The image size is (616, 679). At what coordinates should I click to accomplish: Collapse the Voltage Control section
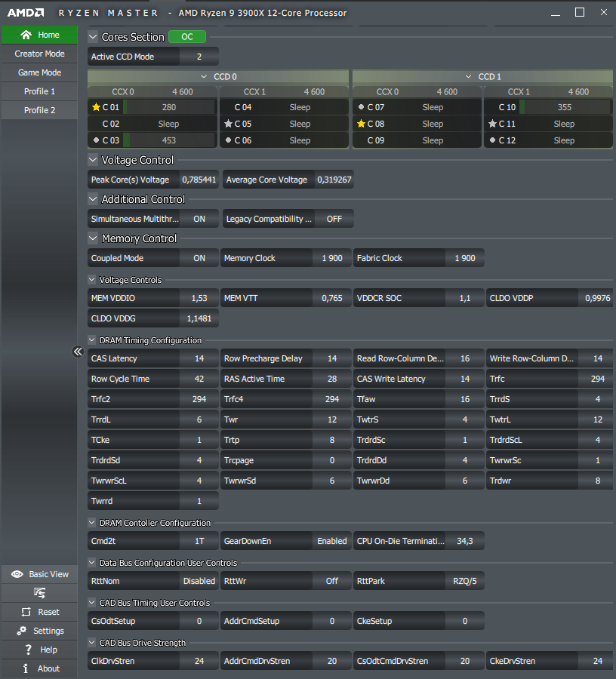point(93,160)
